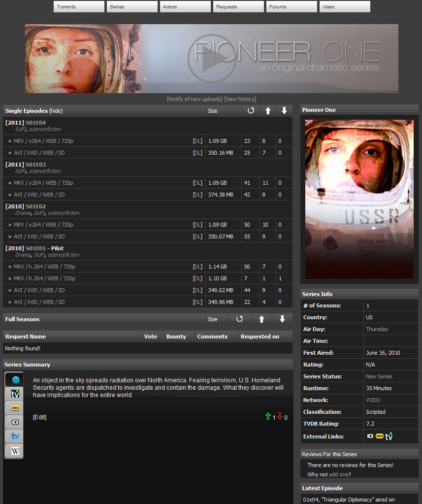
Task: Sort single episodes by Size column
Action: click(x=213, y=111)
